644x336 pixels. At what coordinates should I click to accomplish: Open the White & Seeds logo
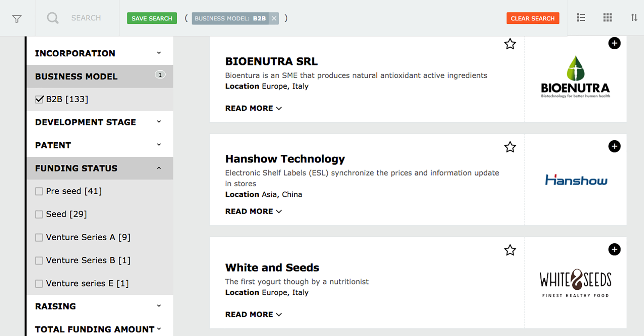pos(576,283)
